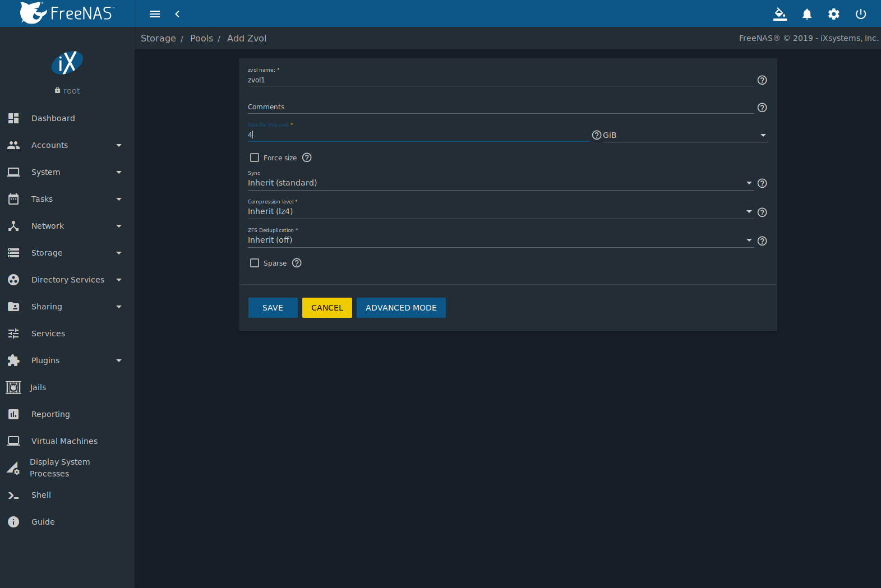Open the Compression level dropdown
Viewport: 881px width, 588px height.
pyautogui.click(x=501, y=211)
